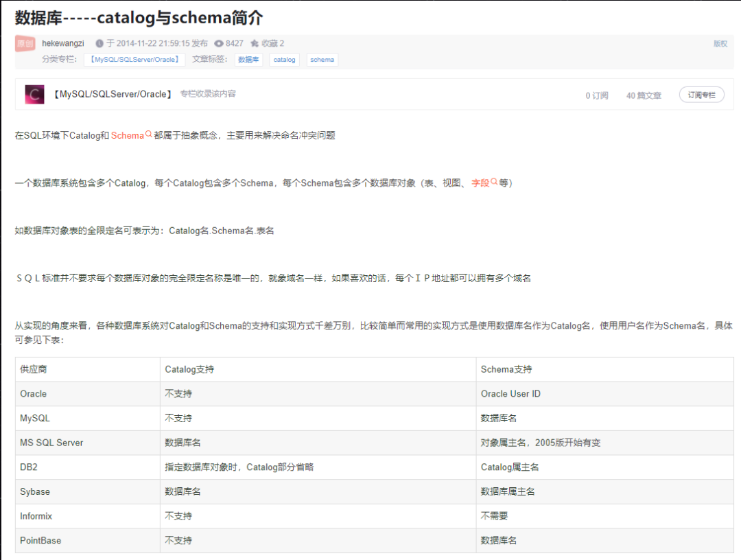This screenshot has width=741, height=560.
Task: Click the schema article tag
Action: coord(322,59)
